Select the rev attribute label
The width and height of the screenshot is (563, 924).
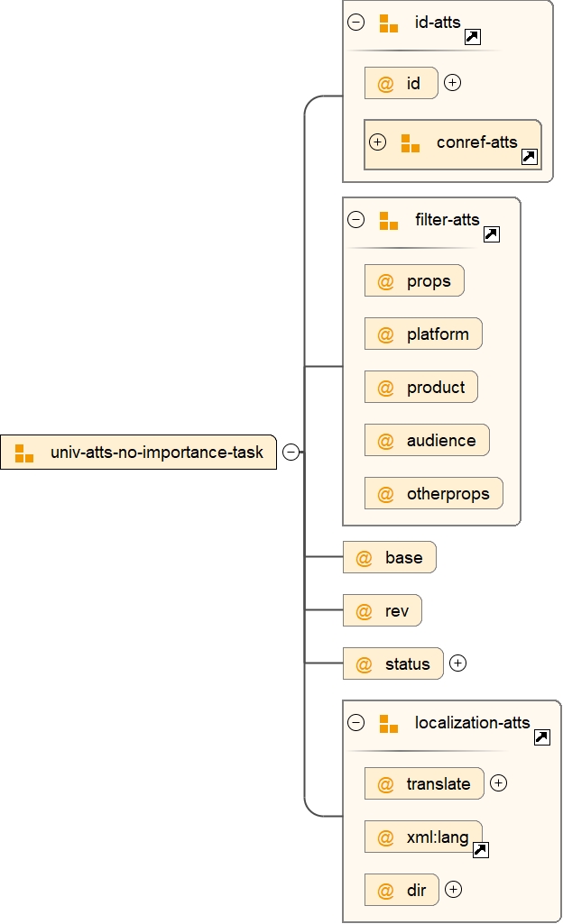[x=397, y=611]
